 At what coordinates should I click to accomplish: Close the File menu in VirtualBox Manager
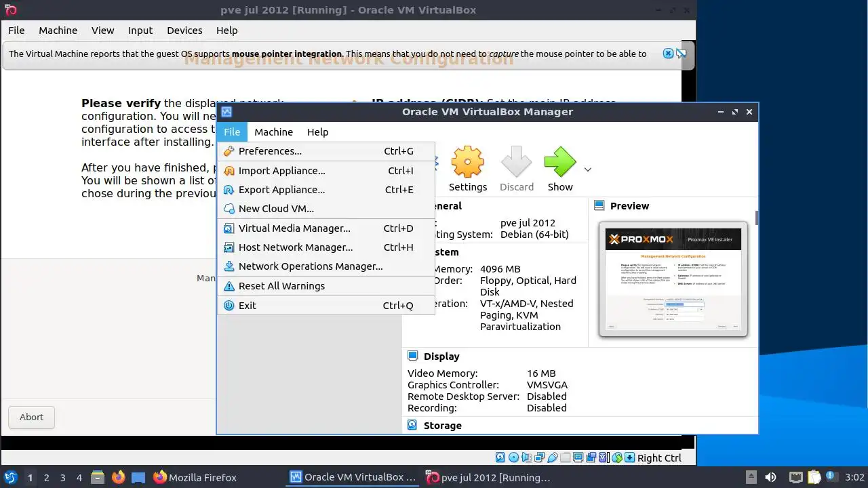click(232, 132)
